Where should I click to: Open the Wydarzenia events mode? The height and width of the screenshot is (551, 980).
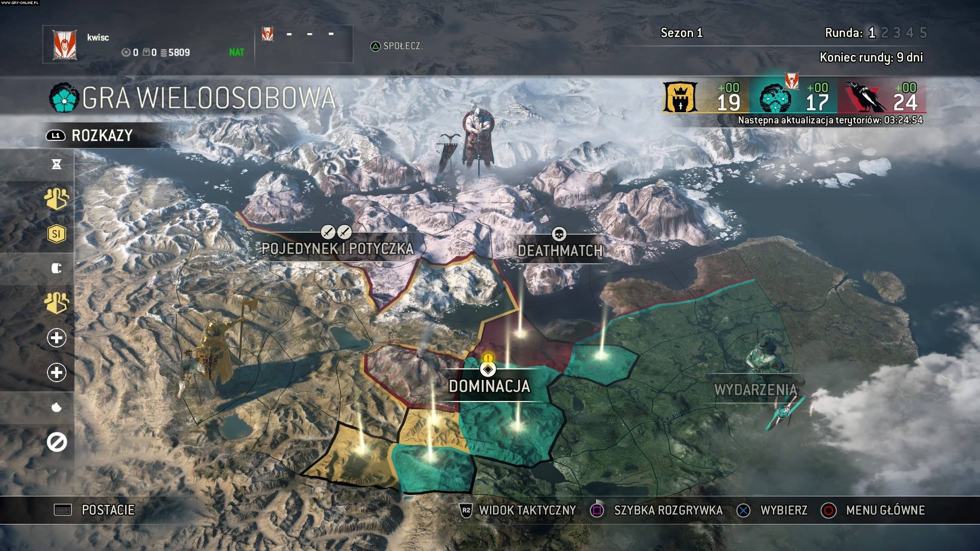(x=755, y=390)
